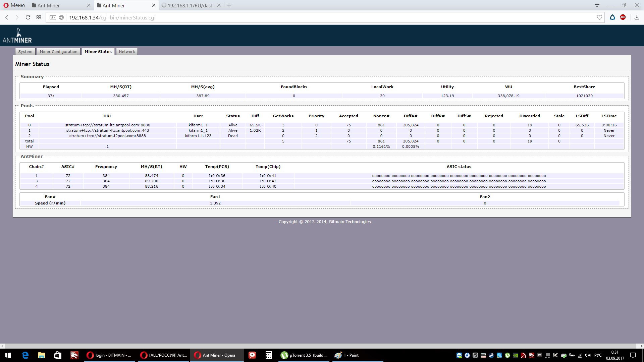
Task: Click the Steam tray icon
Action: point(491,355)
